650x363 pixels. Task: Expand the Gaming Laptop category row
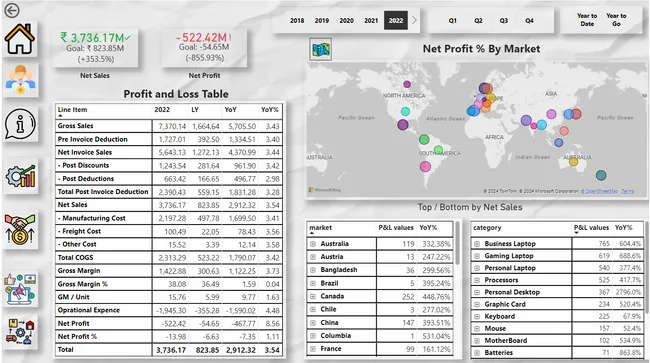click(477, 256)
